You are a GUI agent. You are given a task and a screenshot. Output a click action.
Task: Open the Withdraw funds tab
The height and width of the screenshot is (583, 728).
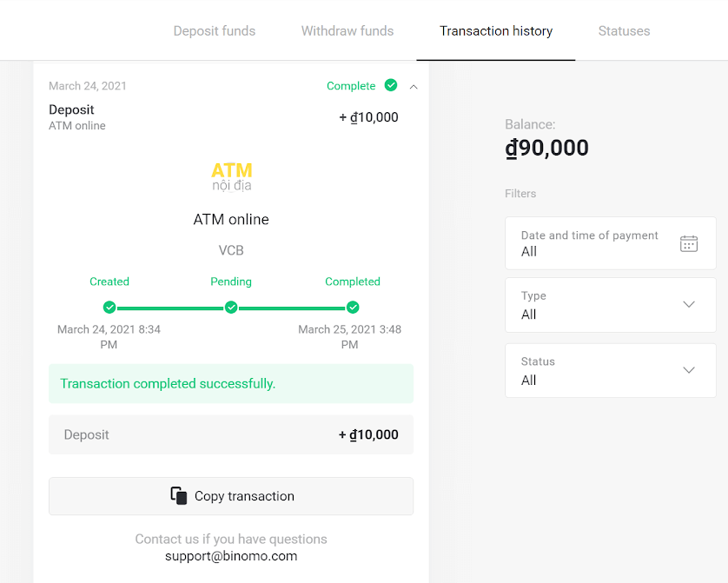click(347, 31)
